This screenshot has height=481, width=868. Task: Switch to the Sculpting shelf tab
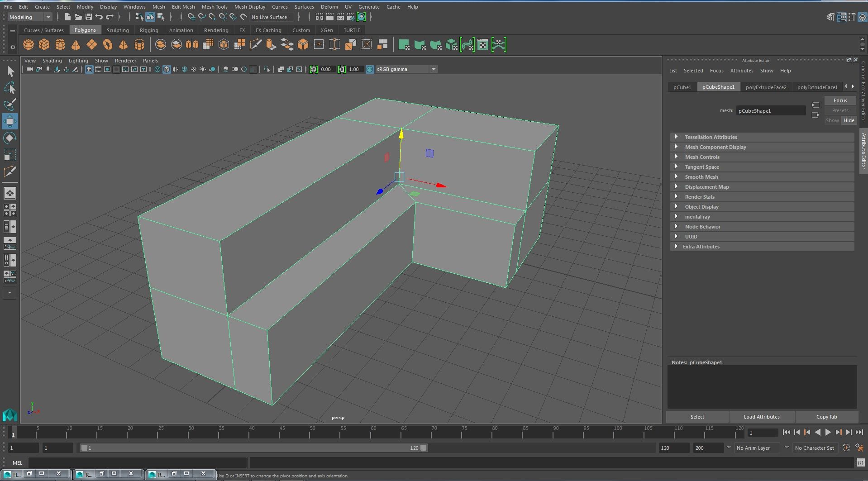click(118, 30)
